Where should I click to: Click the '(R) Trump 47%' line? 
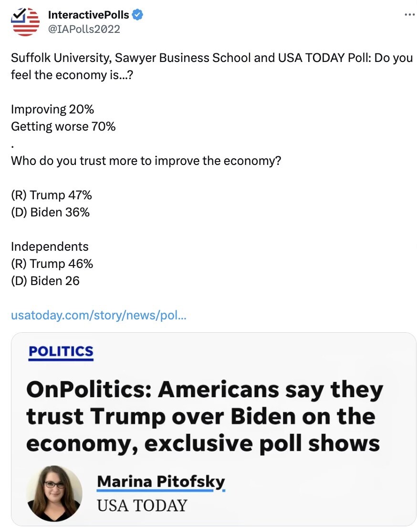(51, 195)
